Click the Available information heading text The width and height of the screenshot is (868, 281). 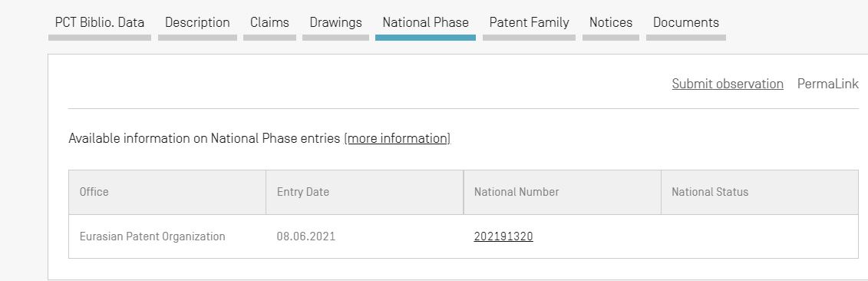[204, 138]
